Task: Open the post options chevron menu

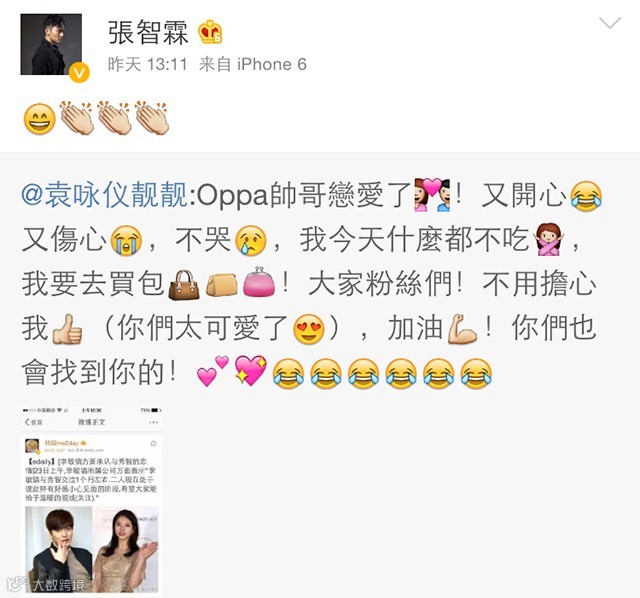Action: point(609,23)
